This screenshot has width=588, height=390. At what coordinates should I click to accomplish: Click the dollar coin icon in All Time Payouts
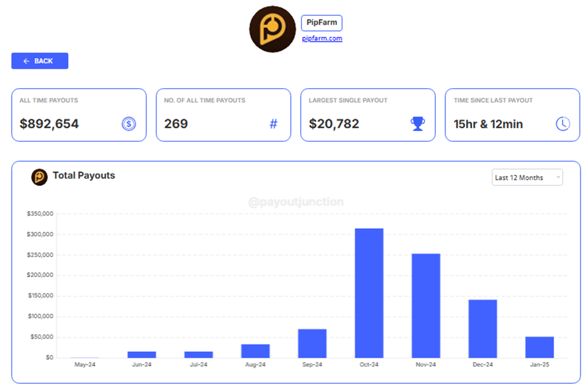coord(129,124)
